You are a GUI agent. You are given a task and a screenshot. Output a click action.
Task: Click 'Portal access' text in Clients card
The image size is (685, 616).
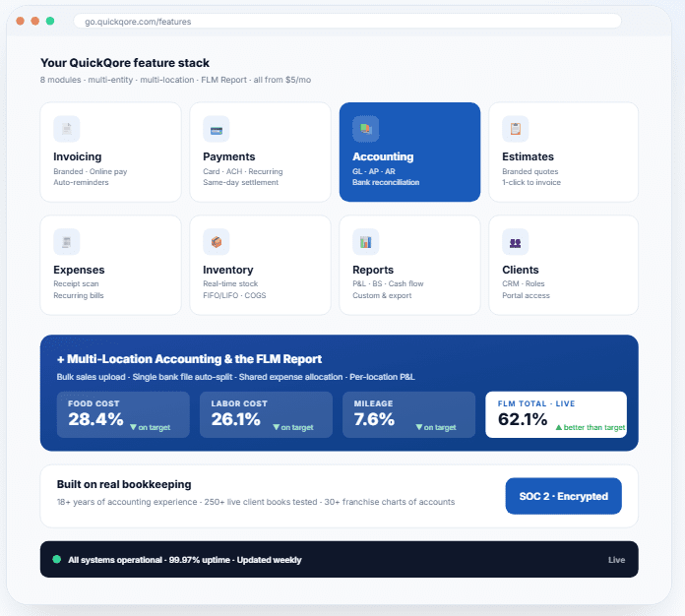pyautogui.click(x=526, y=295)
